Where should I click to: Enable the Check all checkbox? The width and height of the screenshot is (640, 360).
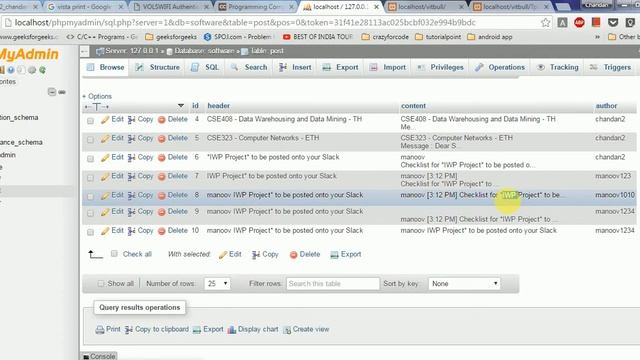(x=114, y=254)
